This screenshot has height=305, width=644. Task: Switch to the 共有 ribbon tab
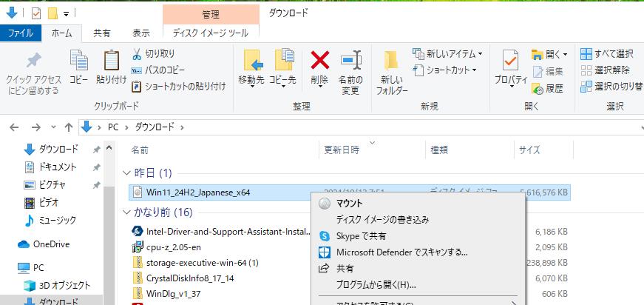pyautogui.click(x=101, y=33)
